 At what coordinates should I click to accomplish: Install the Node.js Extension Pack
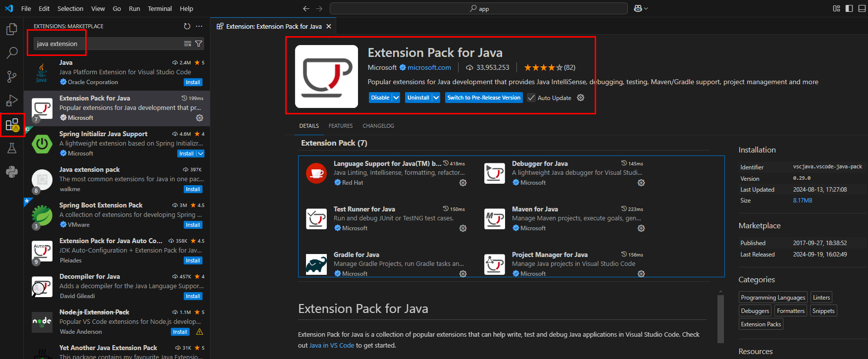coord(180,332)
